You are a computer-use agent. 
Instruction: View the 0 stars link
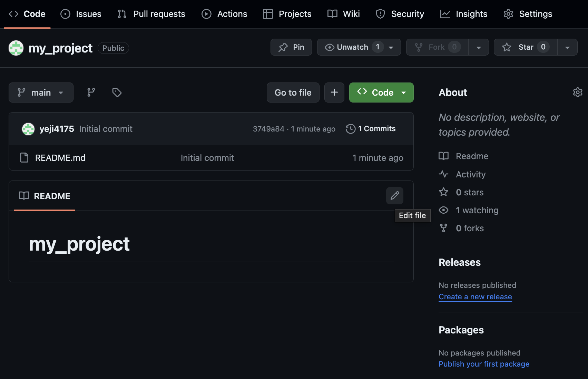point(461,192)
